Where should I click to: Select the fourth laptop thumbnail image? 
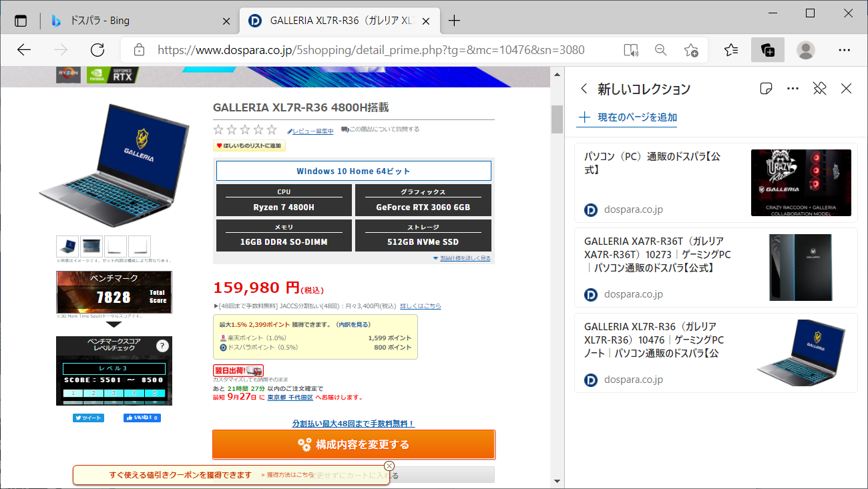tap(140, 246)
